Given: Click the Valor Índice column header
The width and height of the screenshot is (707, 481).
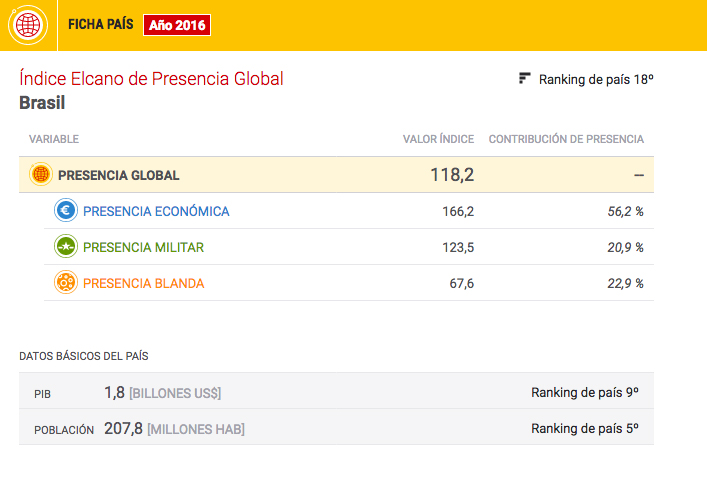Looking at the screenshot, I should coord(437,139).
